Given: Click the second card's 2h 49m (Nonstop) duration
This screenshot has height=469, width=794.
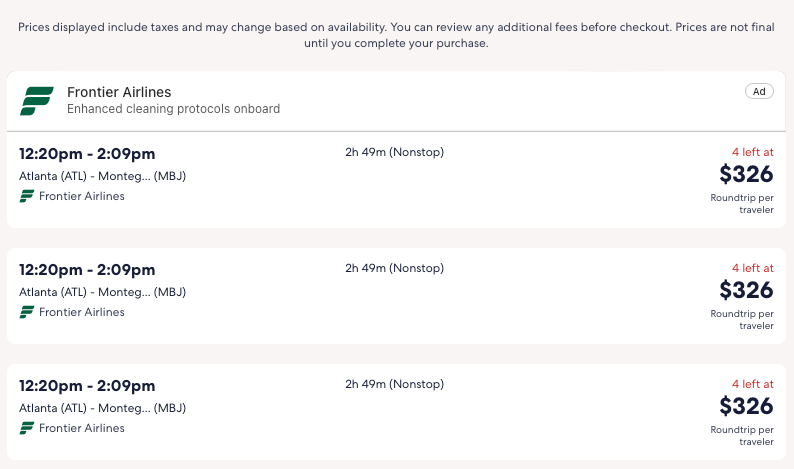Looking at the screenshot, I should pos(394,268).
